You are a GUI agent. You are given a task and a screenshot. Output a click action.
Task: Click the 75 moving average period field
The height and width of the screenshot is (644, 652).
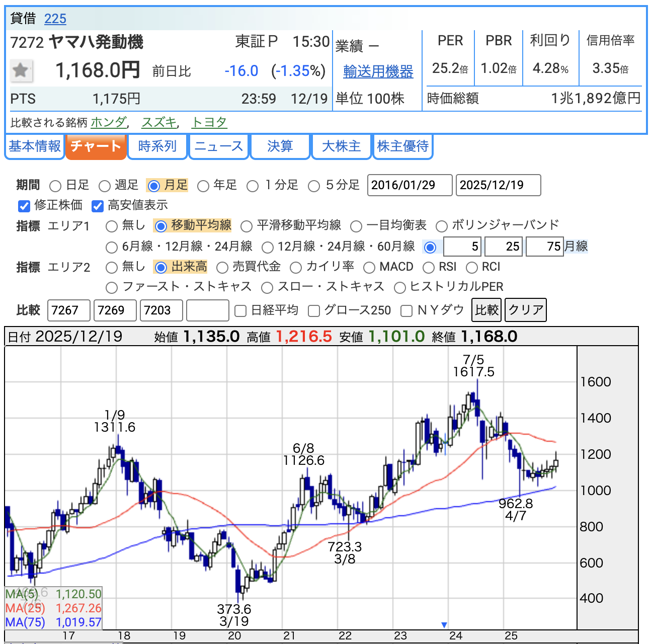click(544, 247)
